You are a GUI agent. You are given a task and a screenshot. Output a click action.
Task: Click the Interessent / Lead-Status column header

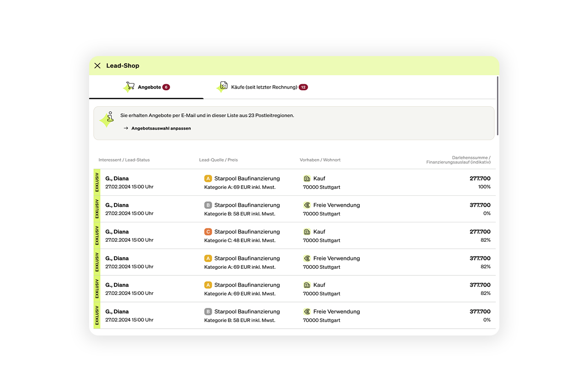pyautogui.click(x=124, y=160)
